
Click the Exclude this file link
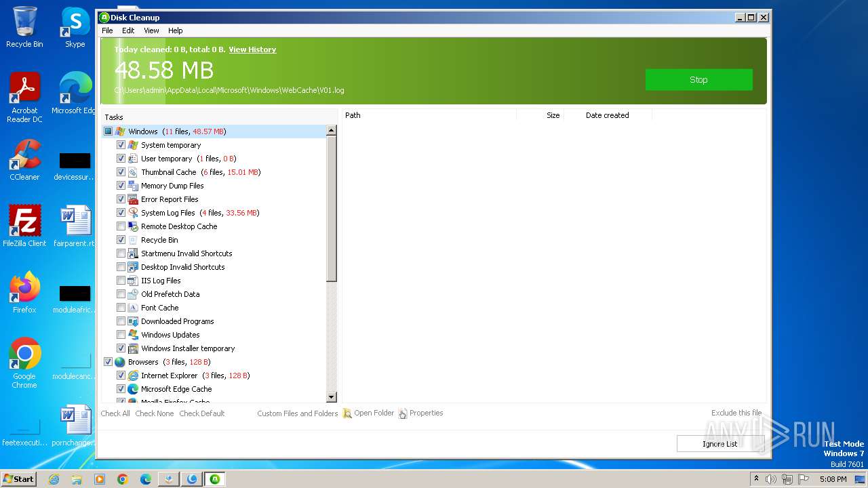click(736, 413)
